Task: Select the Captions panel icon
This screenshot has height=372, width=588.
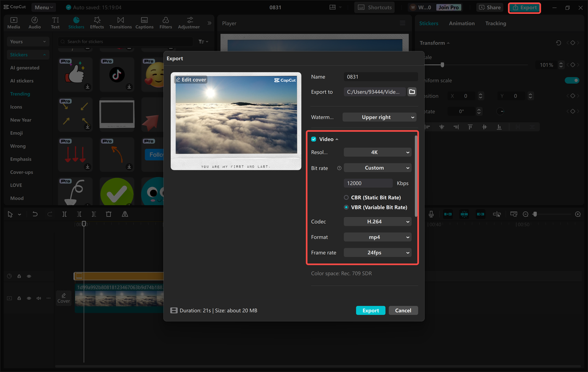Action: (x=144, y=22)
